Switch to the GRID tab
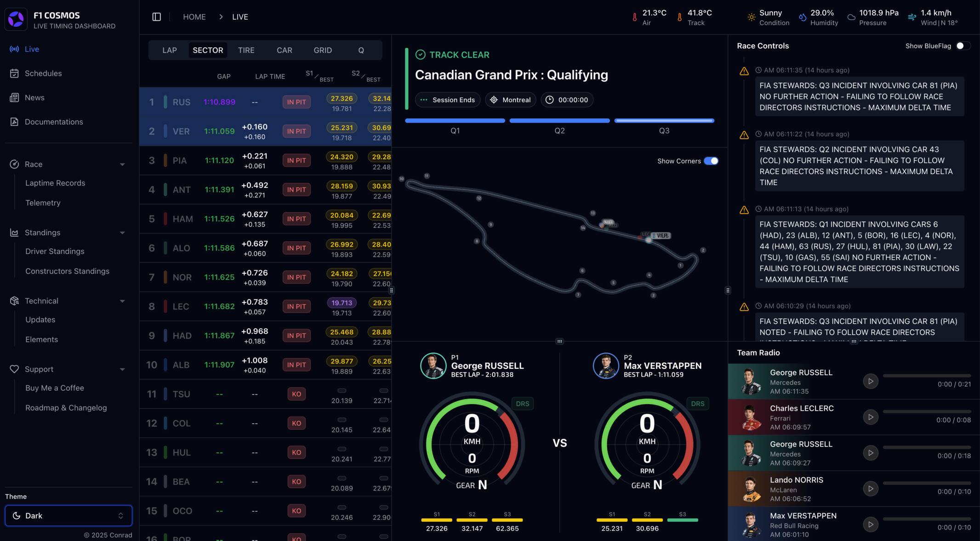This screenshot has width=980, height=541. click(323, 50)
